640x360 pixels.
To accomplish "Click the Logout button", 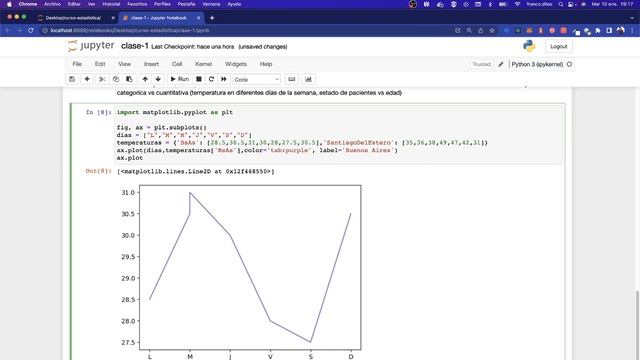I will [x=558, y=47].
